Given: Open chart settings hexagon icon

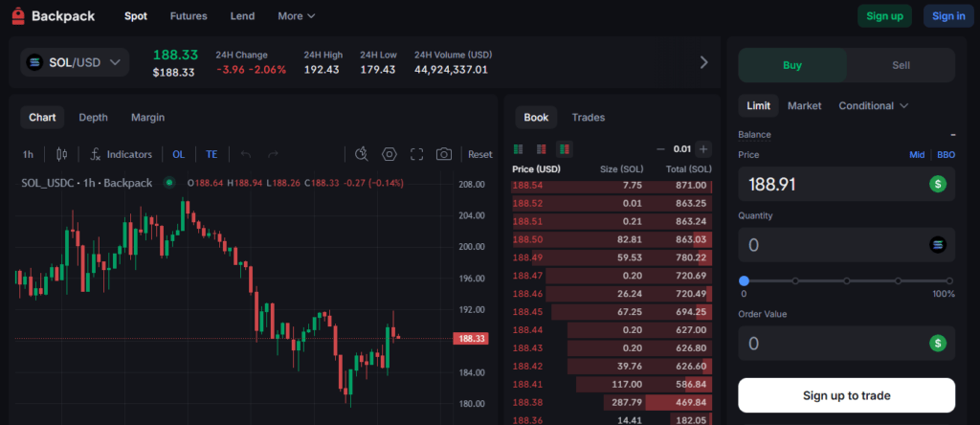Looking at the screenshot, I should point(390,154).
